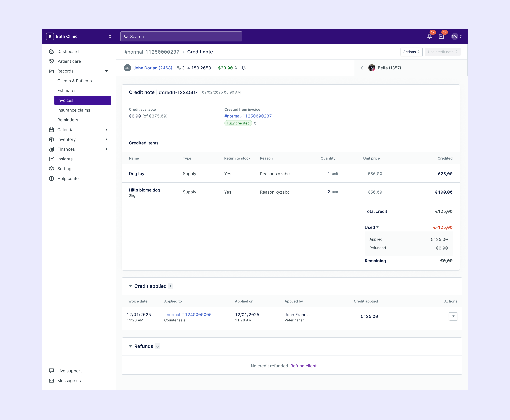
Task: Open the Actions dropdown
Action: pyautogui.click(x=411, y=52)
